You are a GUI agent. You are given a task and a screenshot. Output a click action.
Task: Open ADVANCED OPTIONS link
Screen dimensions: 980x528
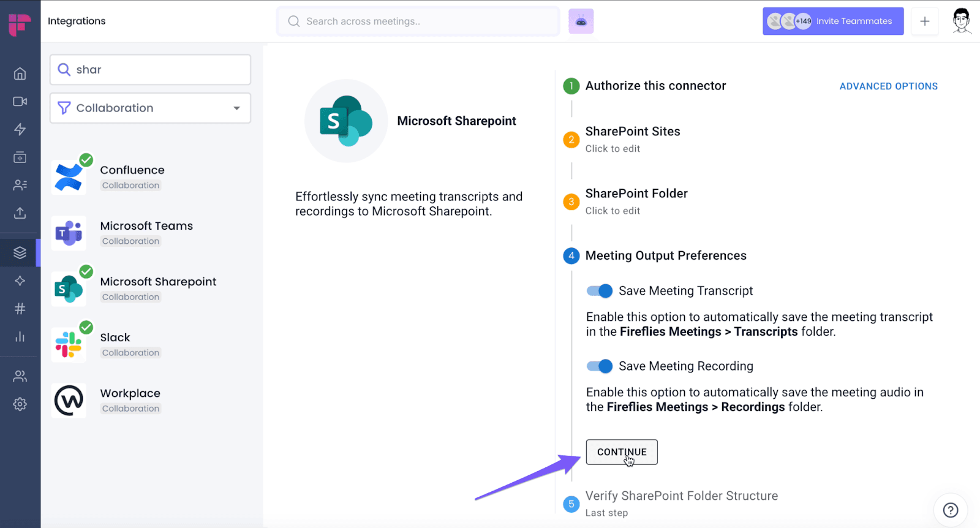tap(888, 86)
